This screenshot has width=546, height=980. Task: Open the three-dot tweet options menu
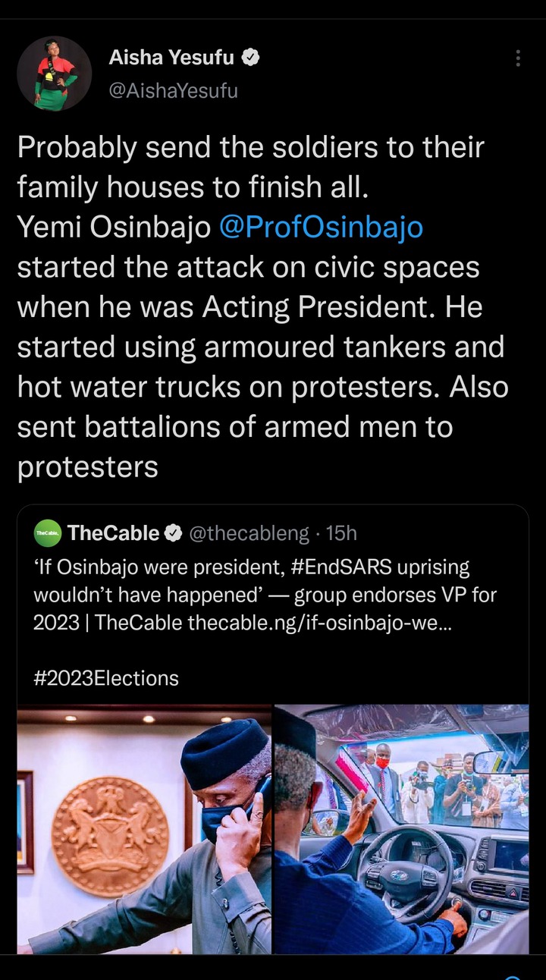click(518, 58)
